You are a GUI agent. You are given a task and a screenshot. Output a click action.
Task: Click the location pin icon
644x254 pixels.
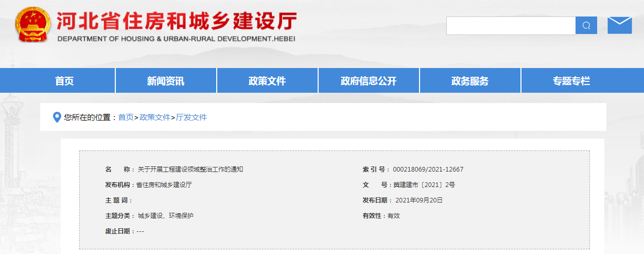(x=57, y=117)
